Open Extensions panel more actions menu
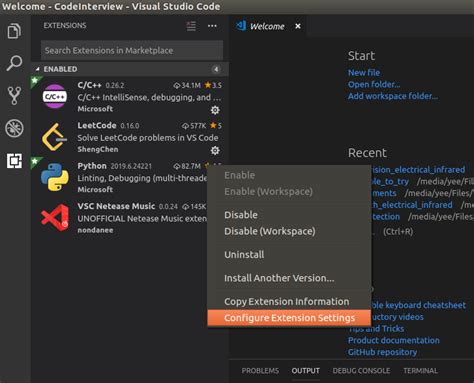 (x=212, y=26)
